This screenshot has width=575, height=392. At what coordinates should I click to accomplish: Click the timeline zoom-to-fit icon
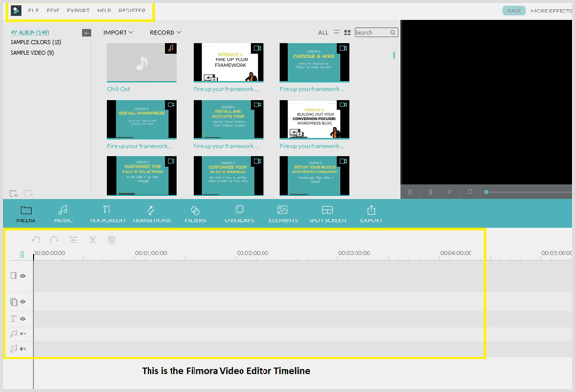coord(22,255)
